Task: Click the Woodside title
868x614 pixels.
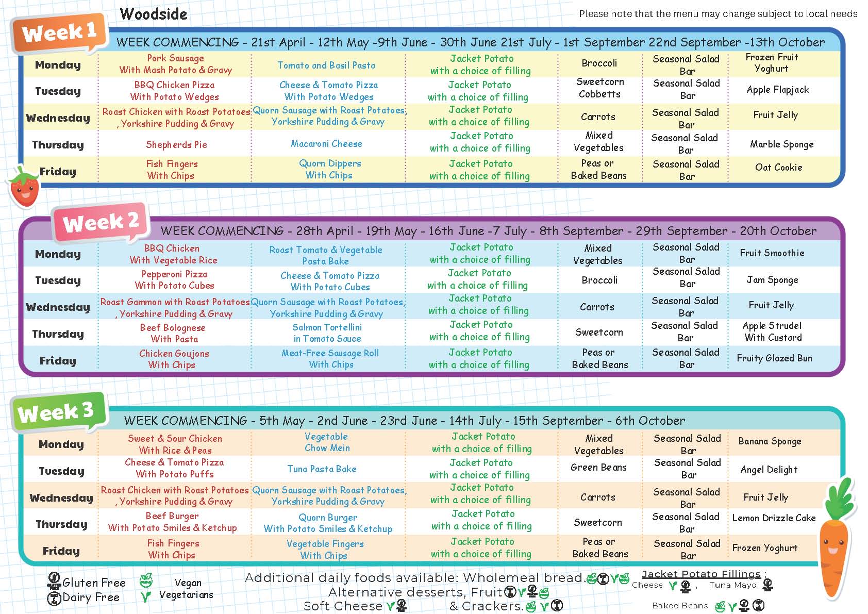Action: 154,14
